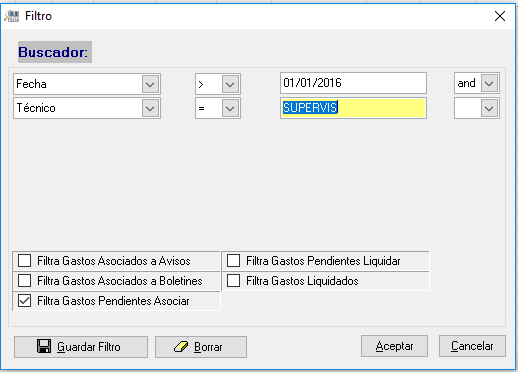
Task: Uncheck Filtra Gastos Pendientes Asociar
Action: point(24,301)
